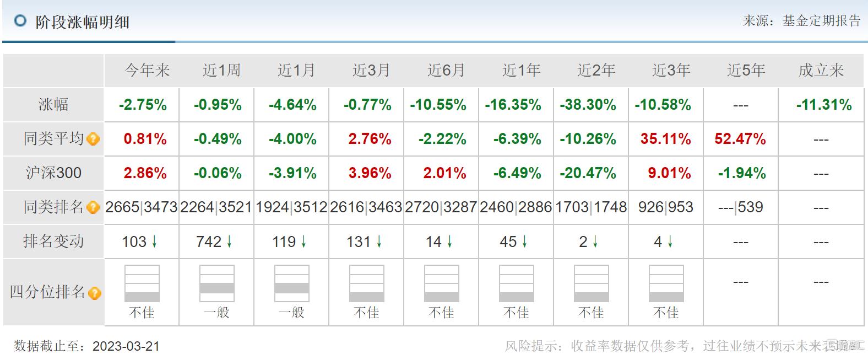Click the 0.81% peer average value

click(x=145, y=139)
